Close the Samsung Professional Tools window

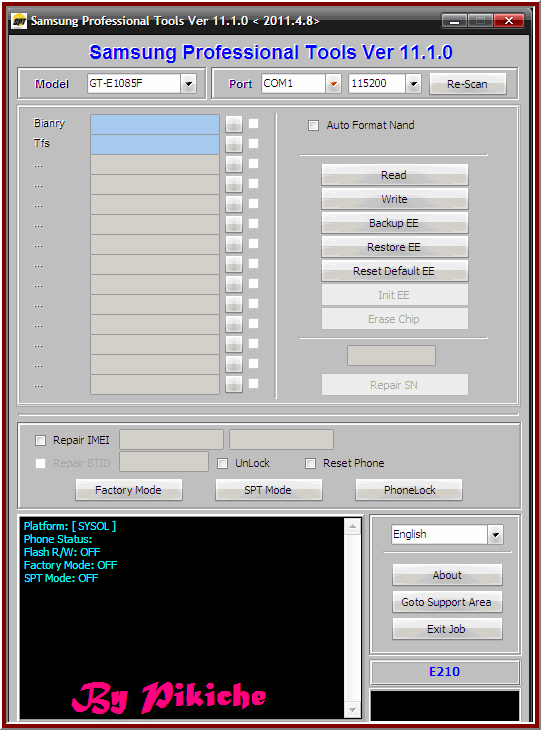click(508, 21)
